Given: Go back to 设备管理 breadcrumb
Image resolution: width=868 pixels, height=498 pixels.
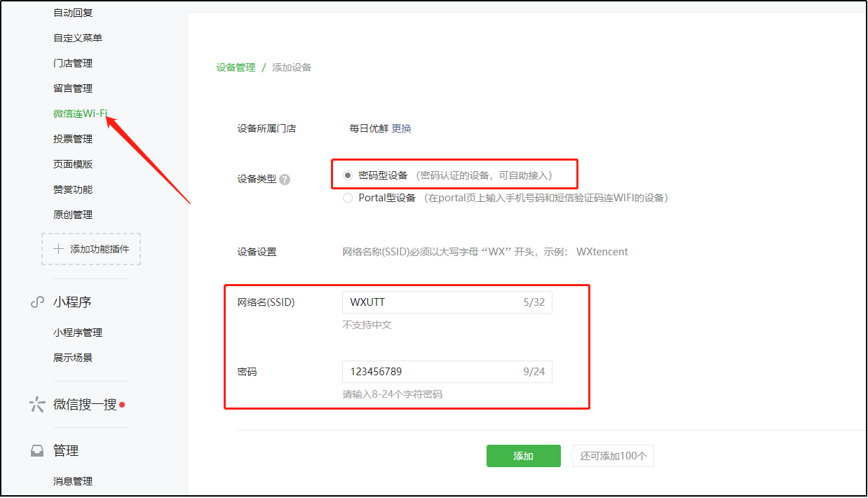Looking at the screenshot, I should pyautogui.click(x=236, y=67).
